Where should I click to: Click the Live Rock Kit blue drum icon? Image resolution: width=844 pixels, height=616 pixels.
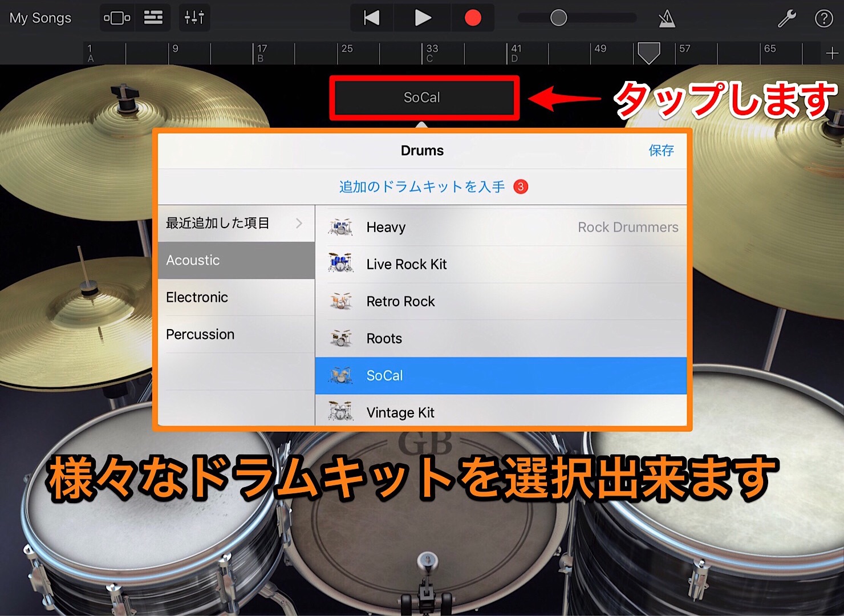tap(340, 264)
